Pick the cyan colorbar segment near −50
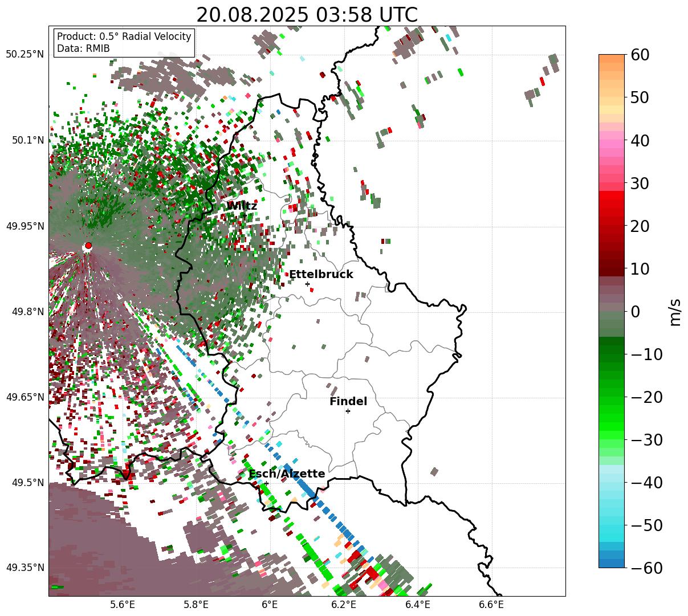Screen dimensions: 688x616 (x=612, y=529)
